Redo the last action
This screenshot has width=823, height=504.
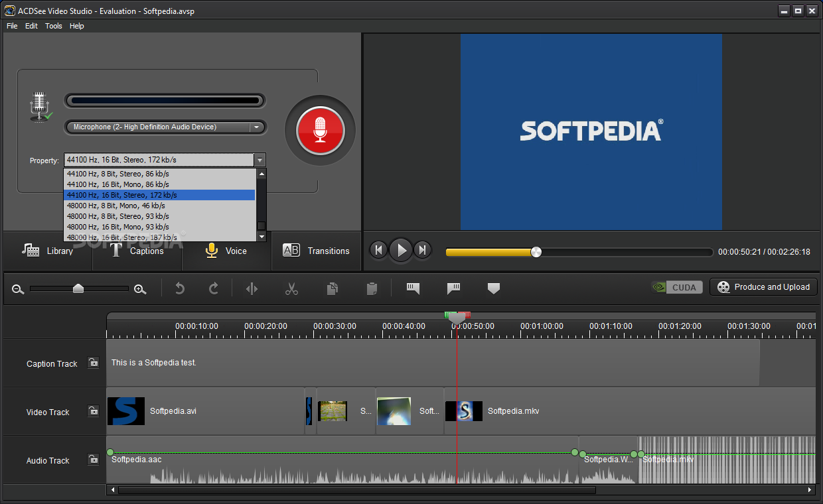coord(214,288)
